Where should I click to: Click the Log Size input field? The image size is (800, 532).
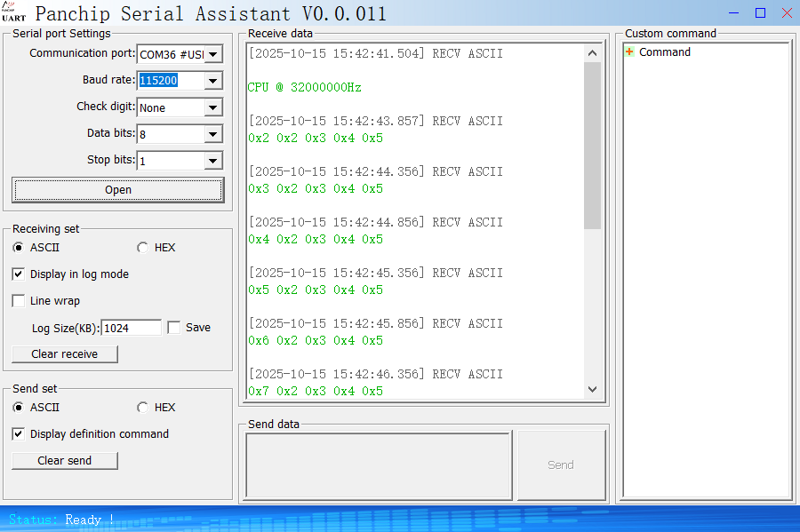coord(131,328)
